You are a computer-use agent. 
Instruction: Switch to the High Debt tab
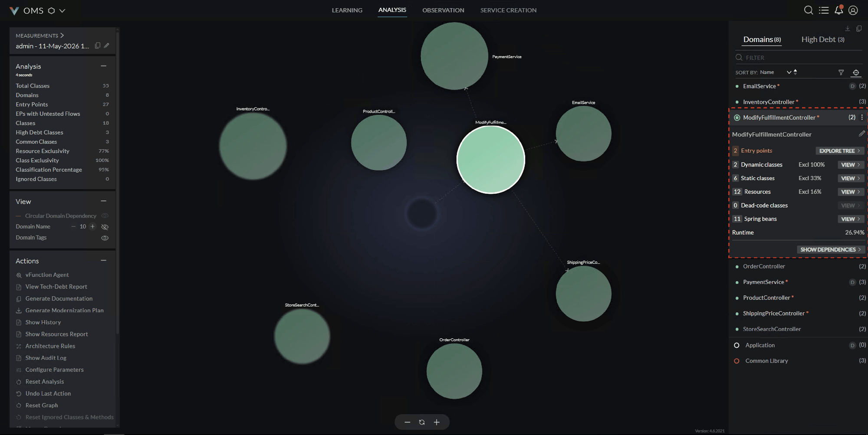(x=823, y=39)
